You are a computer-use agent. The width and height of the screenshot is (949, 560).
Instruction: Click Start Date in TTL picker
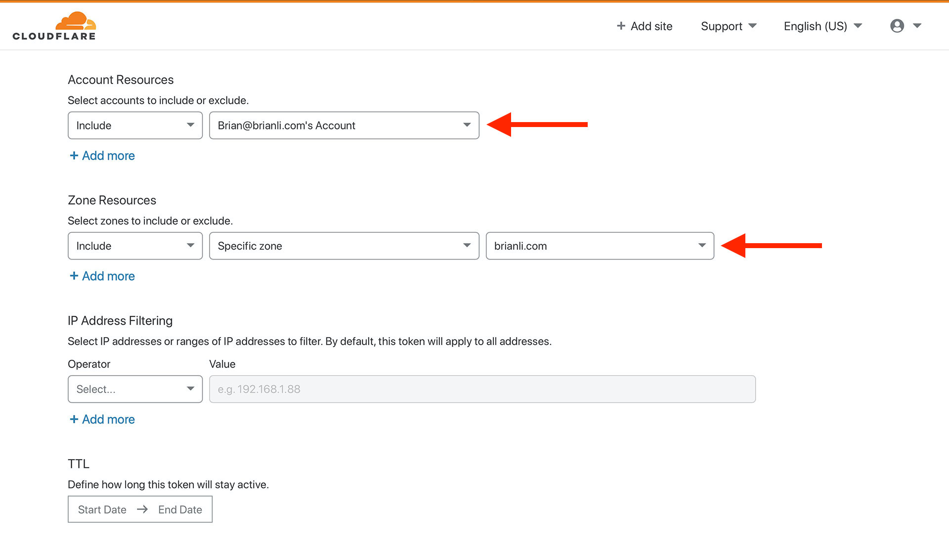(x=102, y=510)
